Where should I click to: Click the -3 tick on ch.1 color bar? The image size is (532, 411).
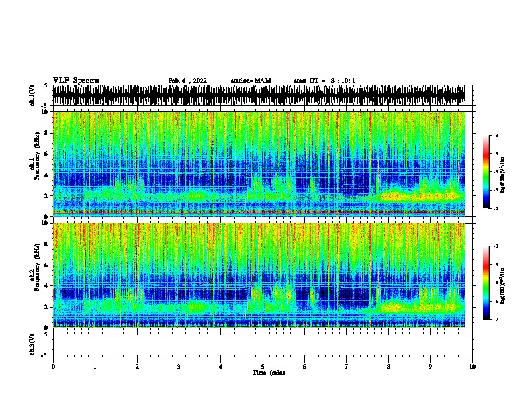pos(496,136)
